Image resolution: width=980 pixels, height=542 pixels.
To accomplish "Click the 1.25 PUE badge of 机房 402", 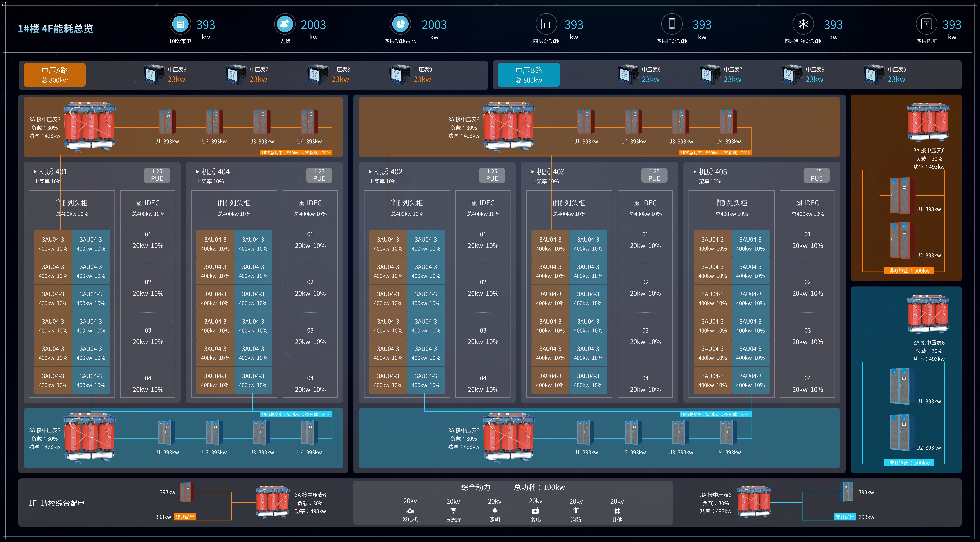I will 492,175.
